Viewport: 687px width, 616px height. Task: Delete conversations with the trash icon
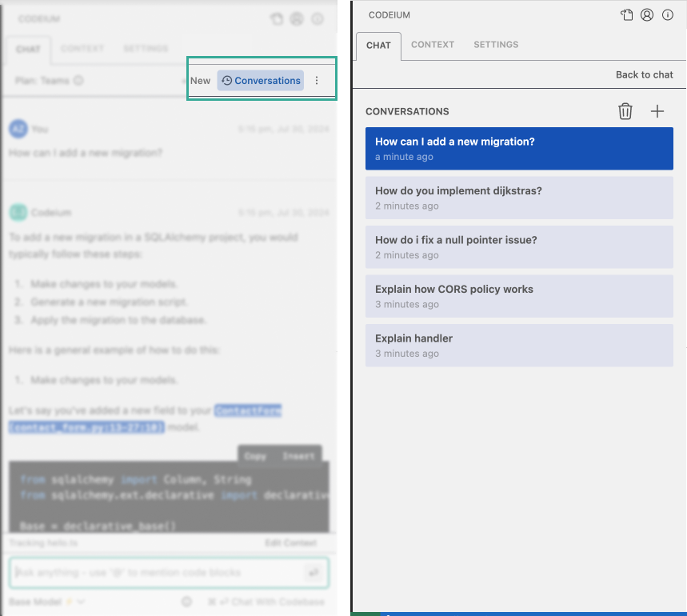625,111
